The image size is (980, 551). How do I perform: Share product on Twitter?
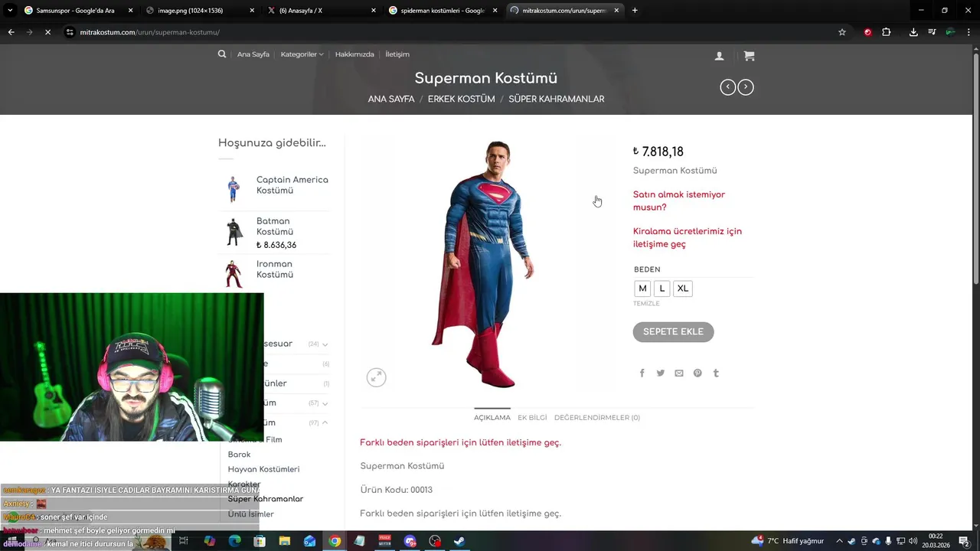(x=660, y=373)
